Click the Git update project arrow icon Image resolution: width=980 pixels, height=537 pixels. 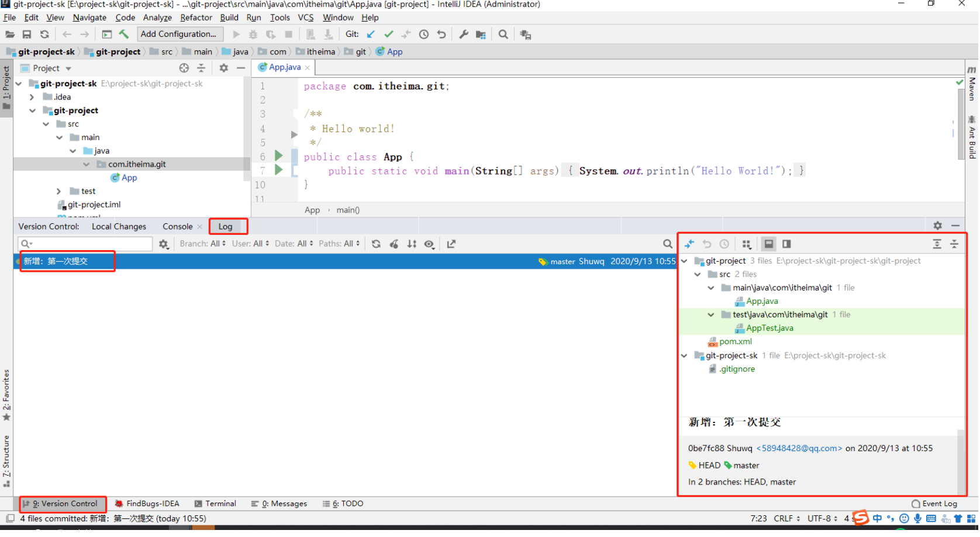point(371,34)
